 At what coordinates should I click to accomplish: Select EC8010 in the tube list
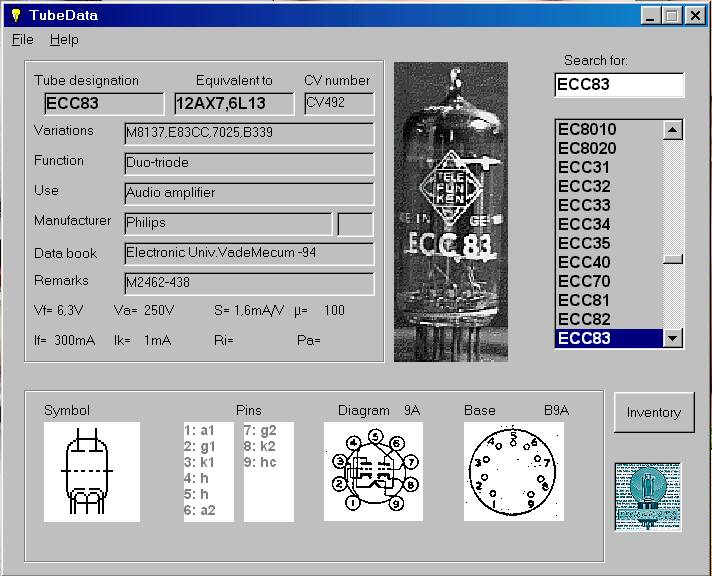[608, 129]
